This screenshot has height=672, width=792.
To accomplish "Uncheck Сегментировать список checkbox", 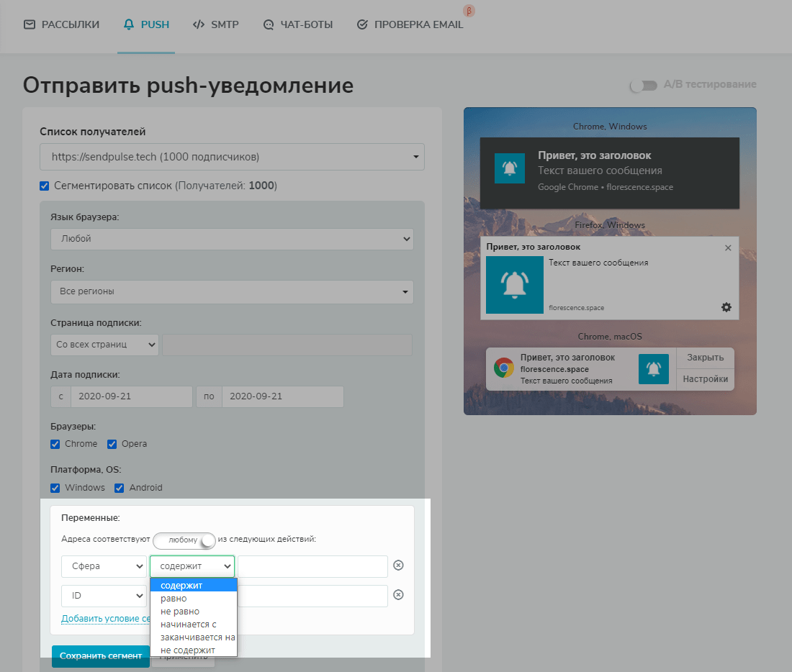I will [45, 186].
